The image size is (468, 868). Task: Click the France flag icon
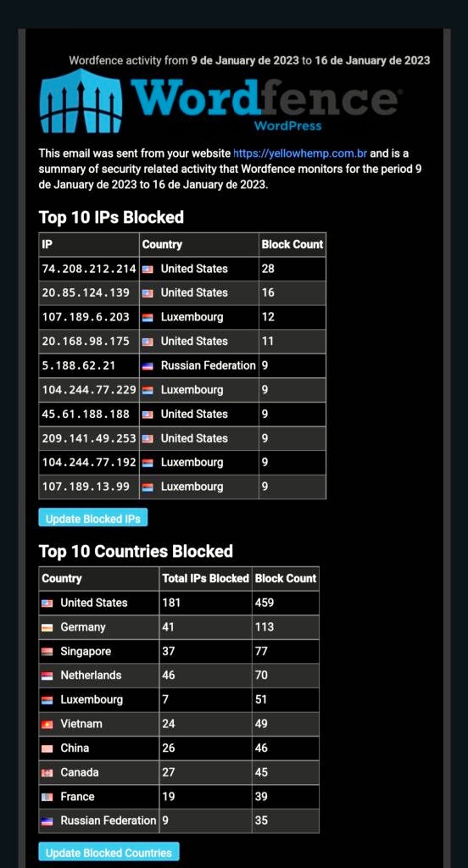pyautogui.click(x=47, y=797)
